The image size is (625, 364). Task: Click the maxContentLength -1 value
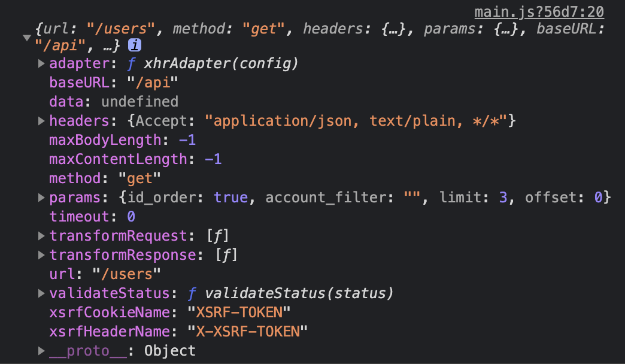(213, 159)
